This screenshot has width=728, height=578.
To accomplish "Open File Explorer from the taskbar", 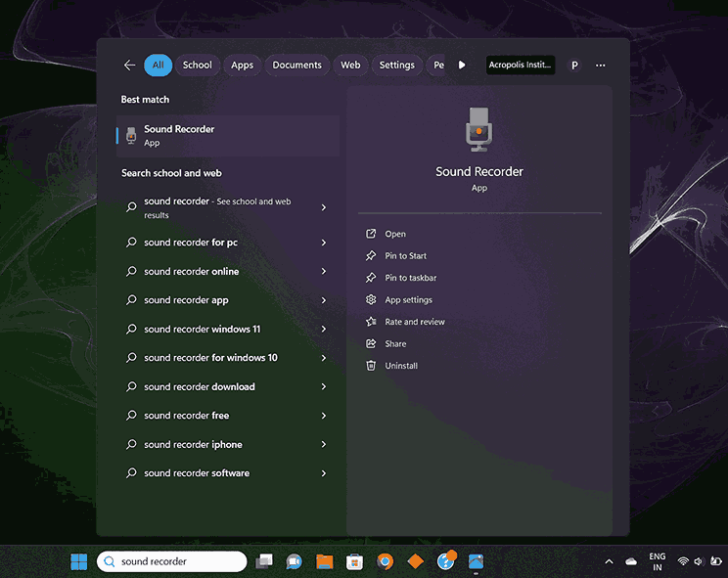I will pos(325,561).
